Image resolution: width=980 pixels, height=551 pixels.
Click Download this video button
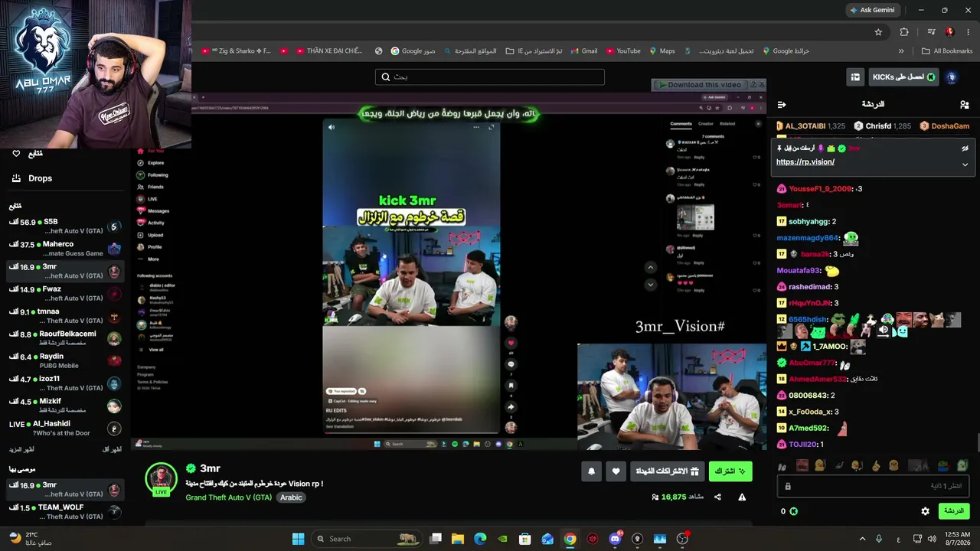tap(700, 85)
